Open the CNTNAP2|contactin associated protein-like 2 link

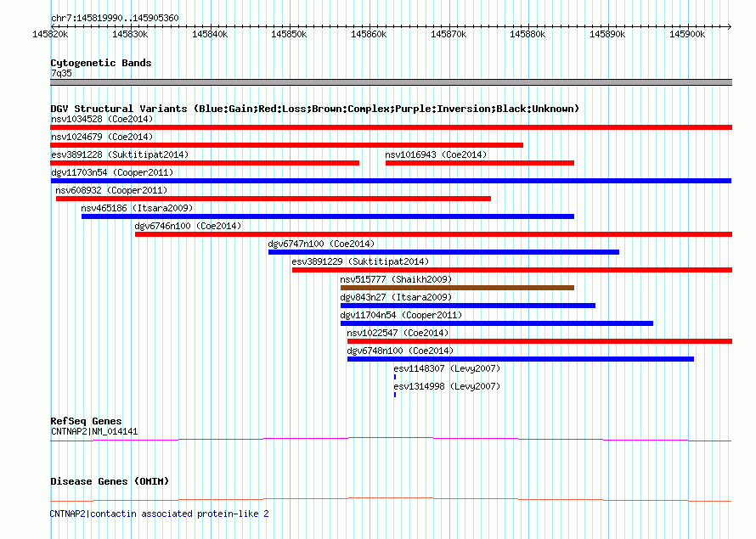(160, 514)
